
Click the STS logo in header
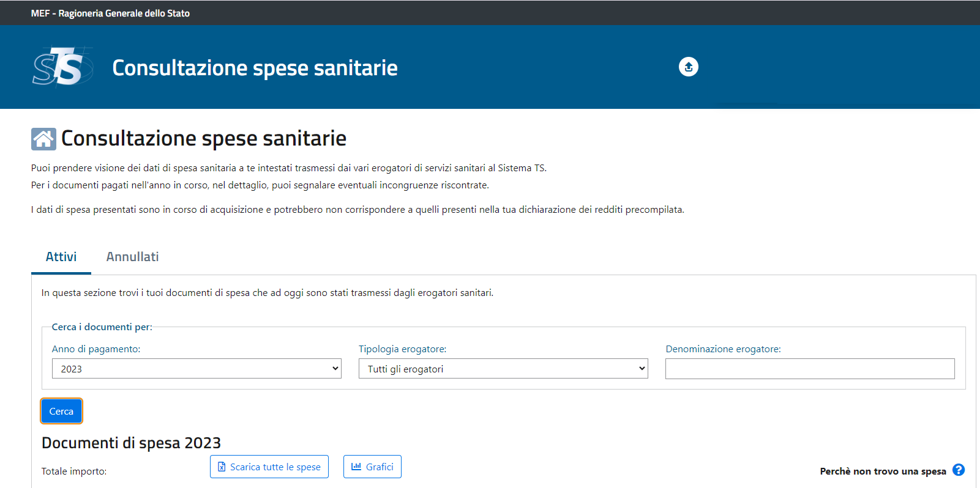[x=62, y=67]
